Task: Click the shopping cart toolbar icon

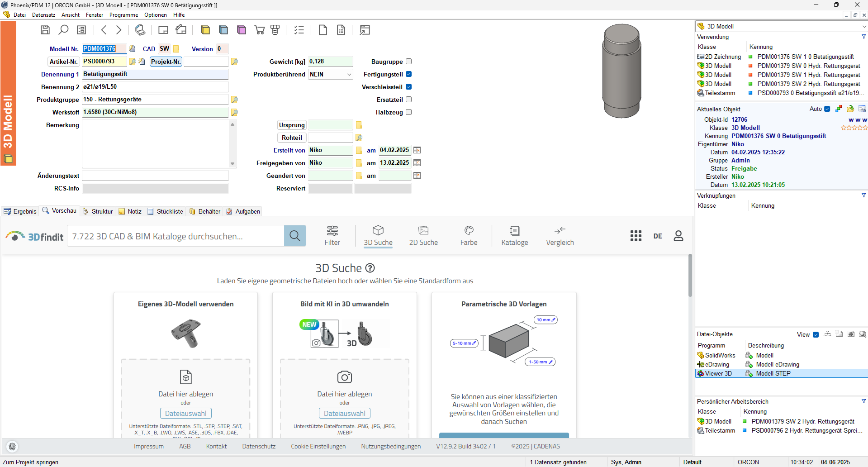Action: point(260,30)
